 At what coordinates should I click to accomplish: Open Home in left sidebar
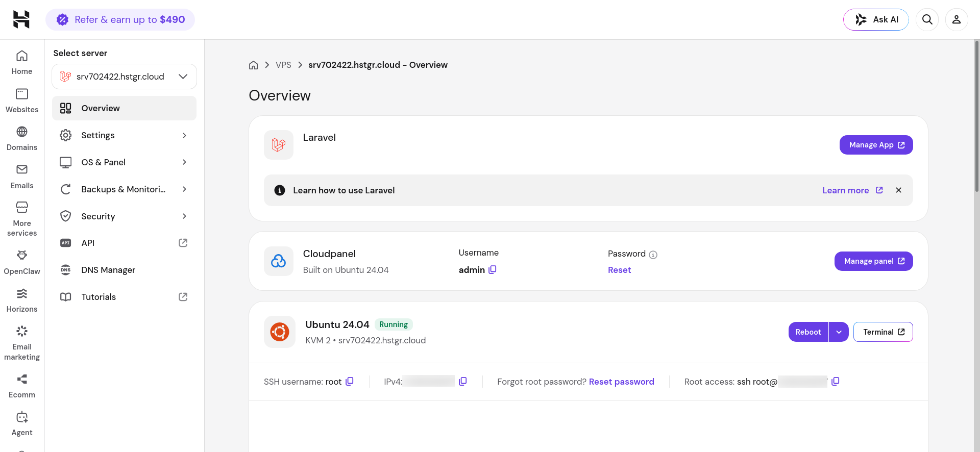(22, 63)
